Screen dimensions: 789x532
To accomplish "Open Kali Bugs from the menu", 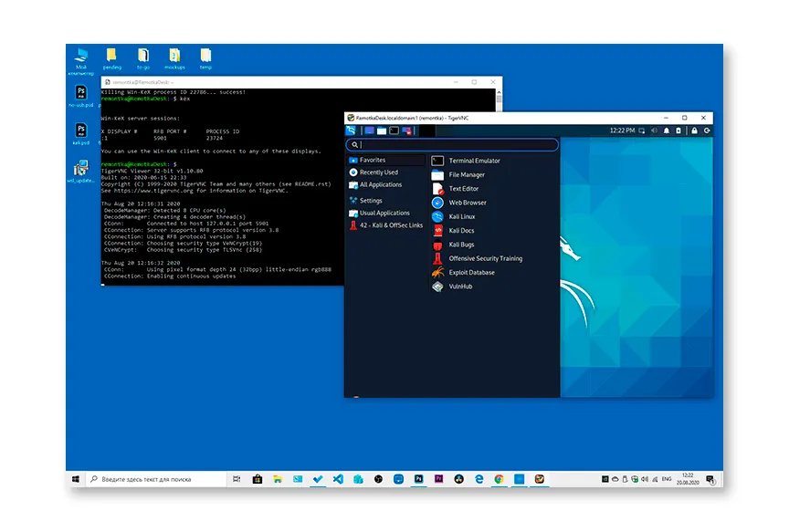I will [x=494, y=245].
